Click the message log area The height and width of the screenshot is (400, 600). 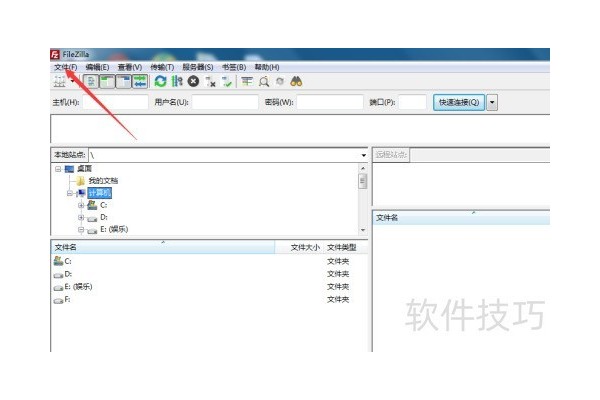point(300,129)
